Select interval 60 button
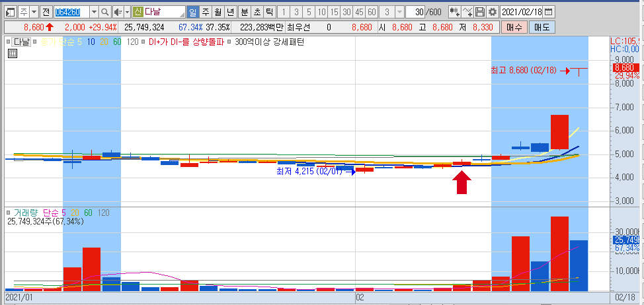This screenshot has height=305, width=644. (372, 13)
